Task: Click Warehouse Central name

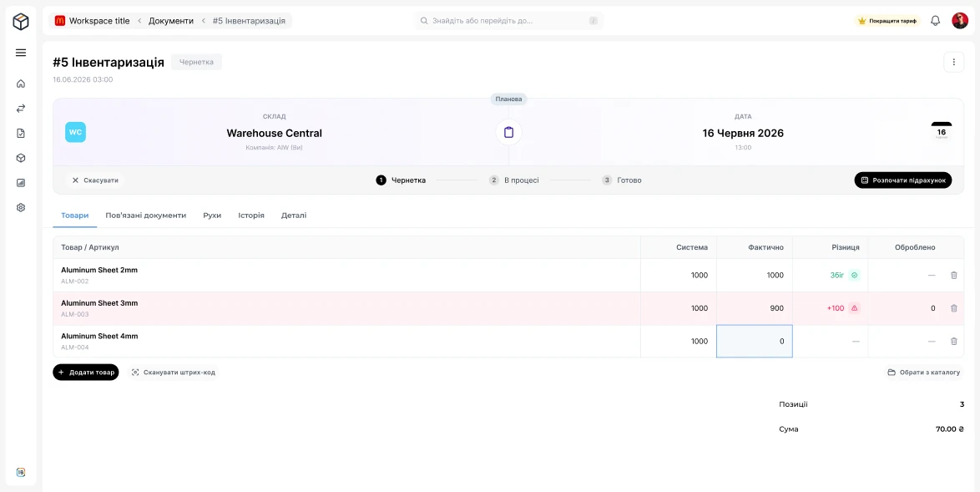Action: tap(275, 133)
